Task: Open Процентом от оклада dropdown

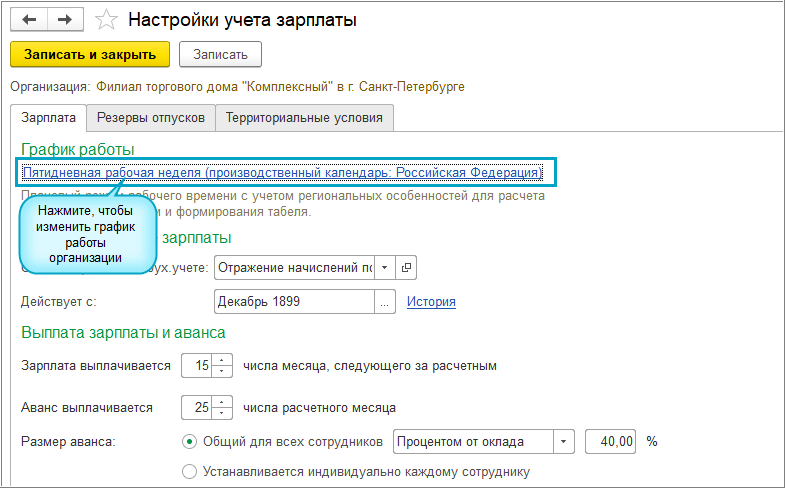Action: [564, 441]
